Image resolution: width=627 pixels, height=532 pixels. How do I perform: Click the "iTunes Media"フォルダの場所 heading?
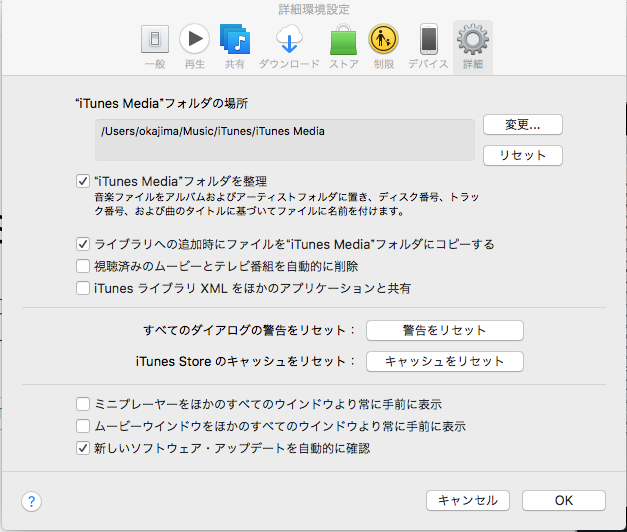tap(162, 104)
